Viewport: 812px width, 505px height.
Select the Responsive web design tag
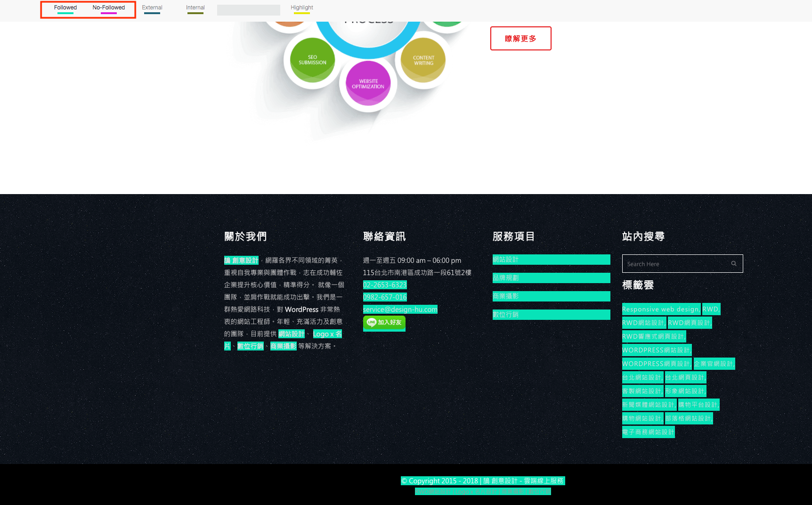[660, 310]
